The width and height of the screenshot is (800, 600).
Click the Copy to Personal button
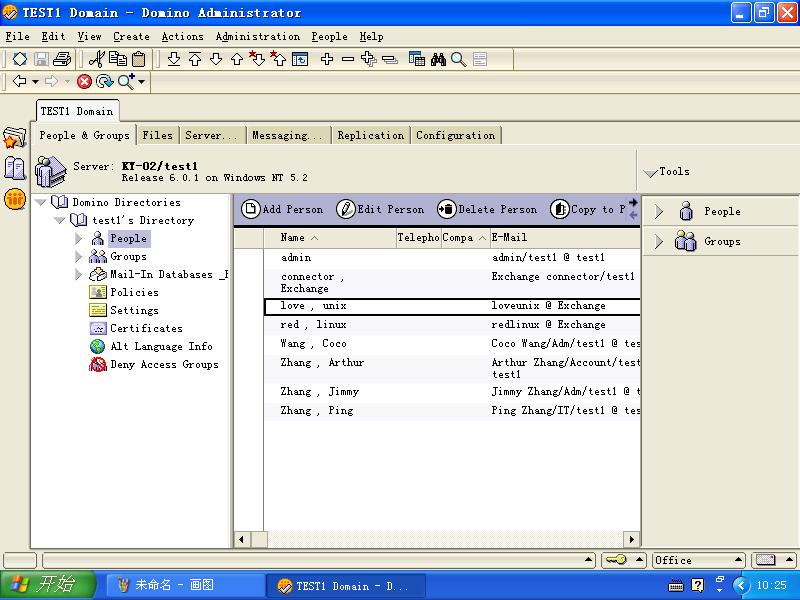pyautogui.click(x=588, y=209)
